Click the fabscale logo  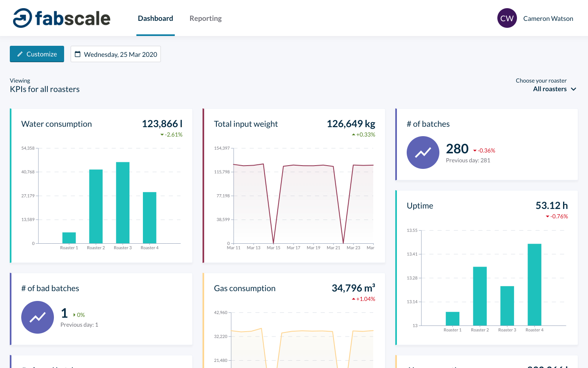[x=62, y=18]
